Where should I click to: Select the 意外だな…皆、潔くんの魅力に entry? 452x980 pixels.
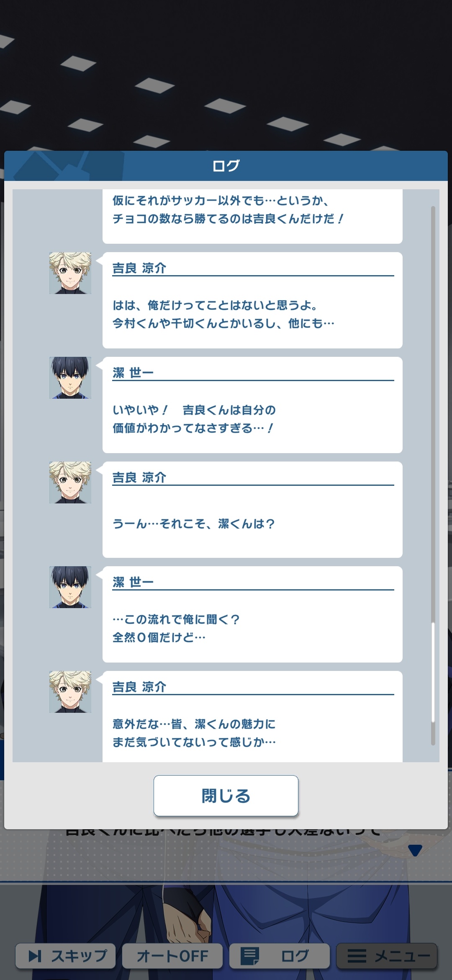pyautogui.click(x=252, y=717)
